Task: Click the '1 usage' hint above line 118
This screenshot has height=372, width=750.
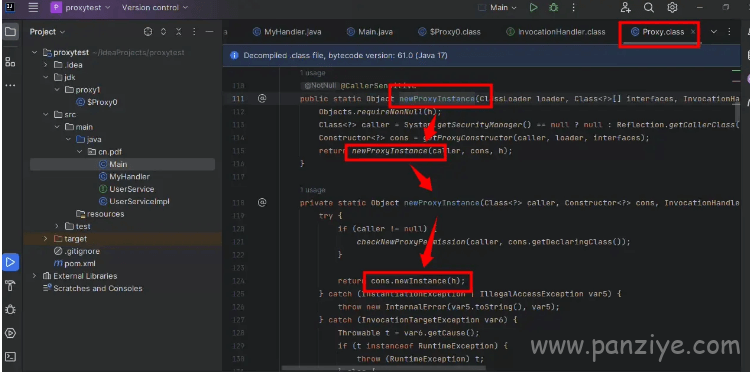Action: pos(312,190)
